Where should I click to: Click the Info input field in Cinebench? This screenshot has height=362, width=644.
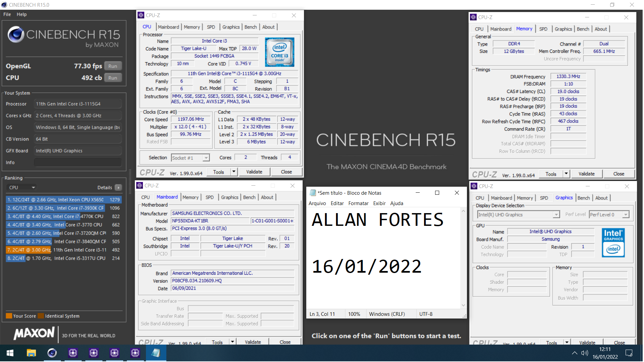tap(78, 163)
